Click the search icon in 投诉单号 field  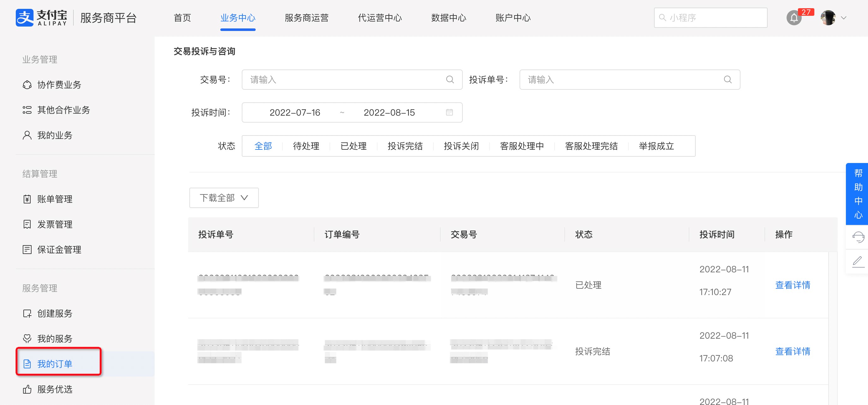point(728,80)
